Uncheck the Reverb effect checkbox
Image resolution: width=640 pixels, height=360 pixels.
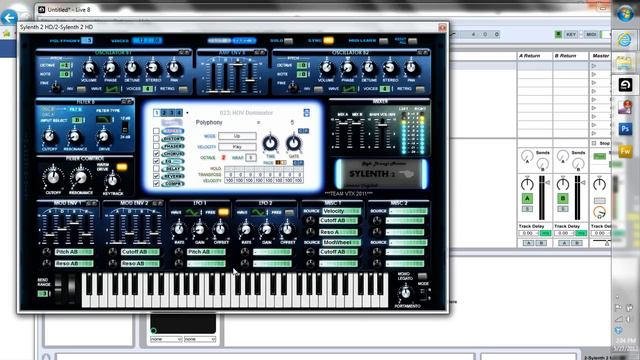point(156,176)
